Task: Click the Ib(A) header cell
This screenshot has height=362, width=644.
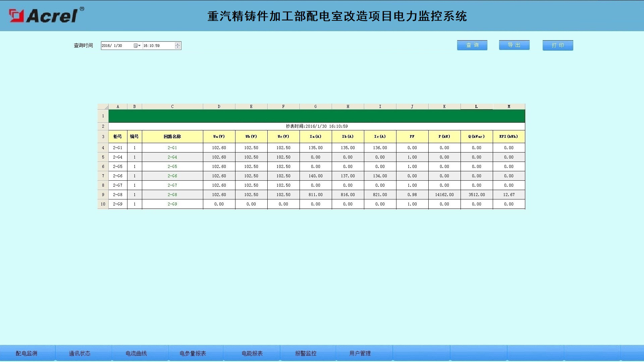Action: coord(348,136)
